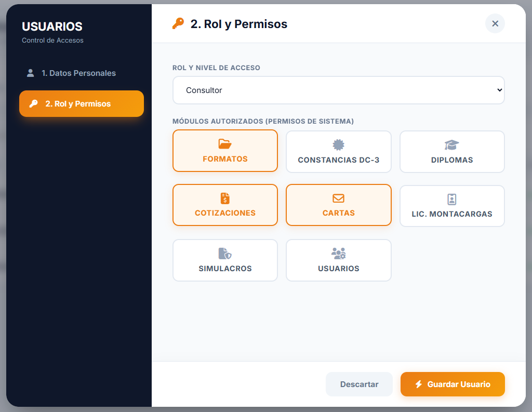
Task: Click the Simulacros shield document icon
Action: click(x=225, y=254)
